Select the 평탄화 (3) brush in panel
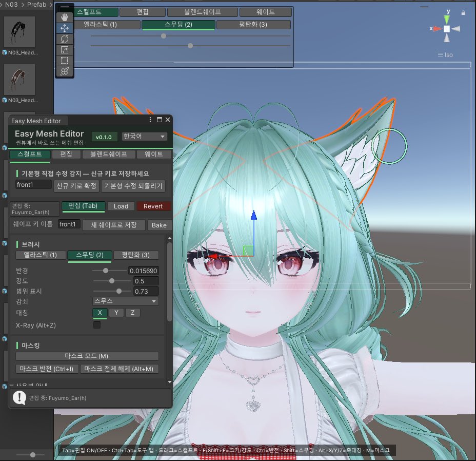 (136, 255)
